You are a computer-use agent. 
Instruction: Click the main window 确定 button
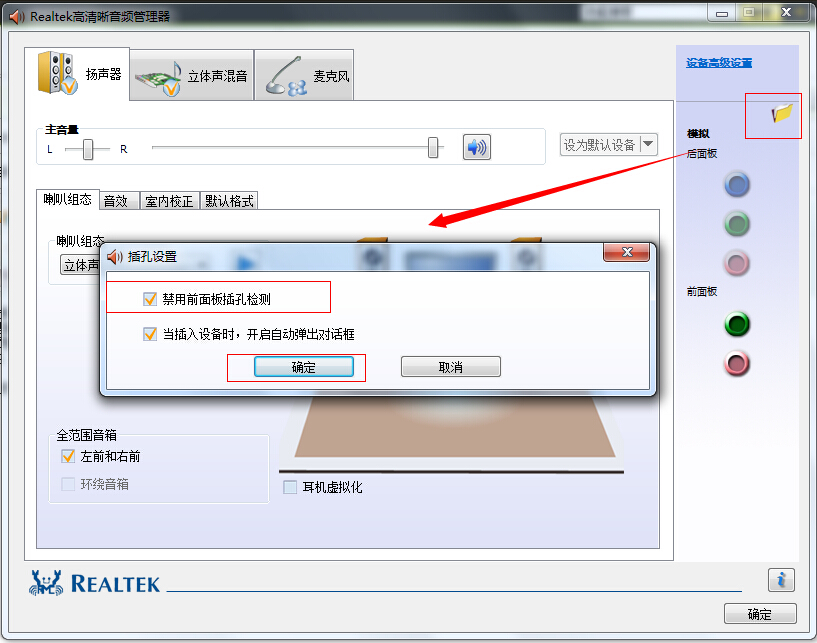click(760, 614)
